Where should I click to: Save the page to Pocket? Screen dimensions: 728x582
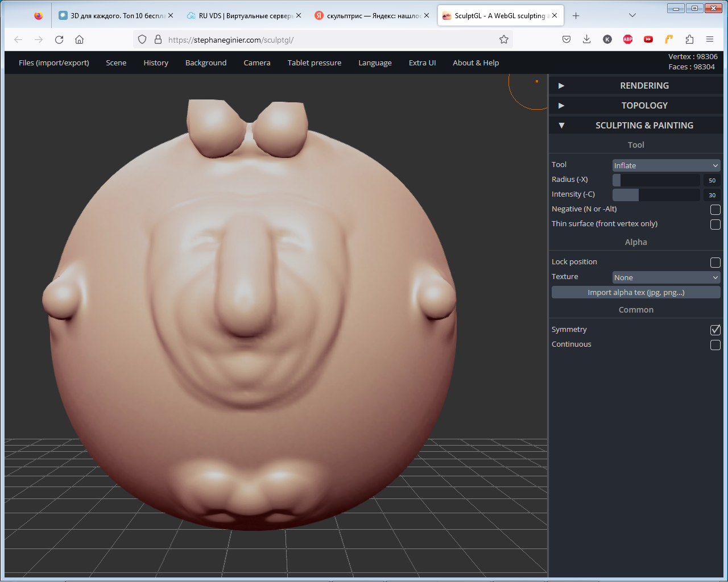pyautogui.click(x=566, y=39)
